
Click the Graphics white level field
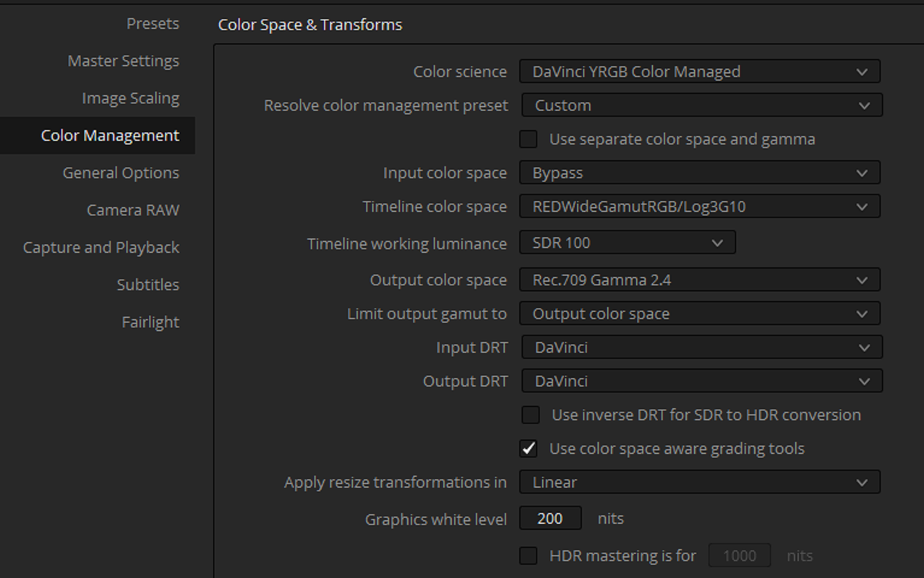550,518
